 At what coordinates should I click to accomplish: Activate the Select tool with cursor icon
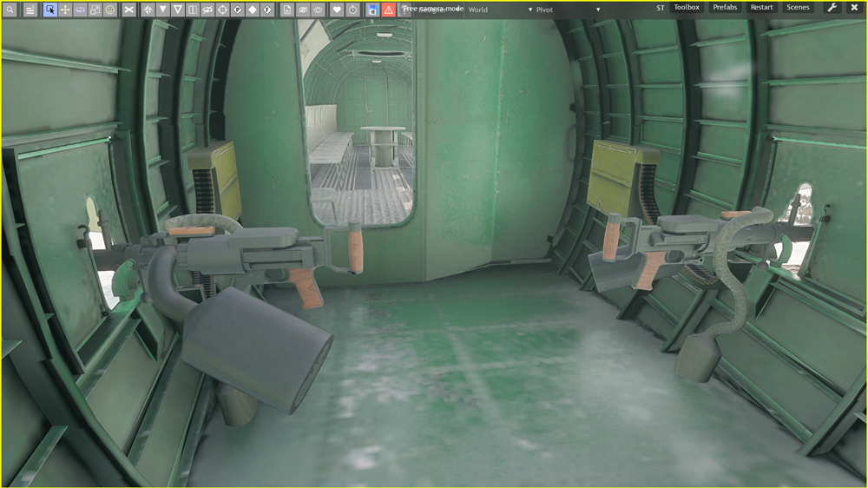50,10
